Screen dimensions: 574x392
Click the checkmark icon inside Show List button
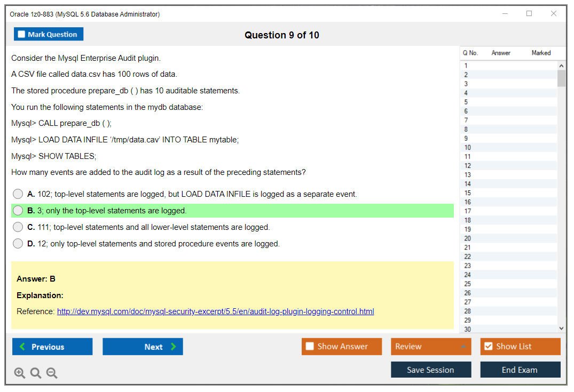coord(488,346)
